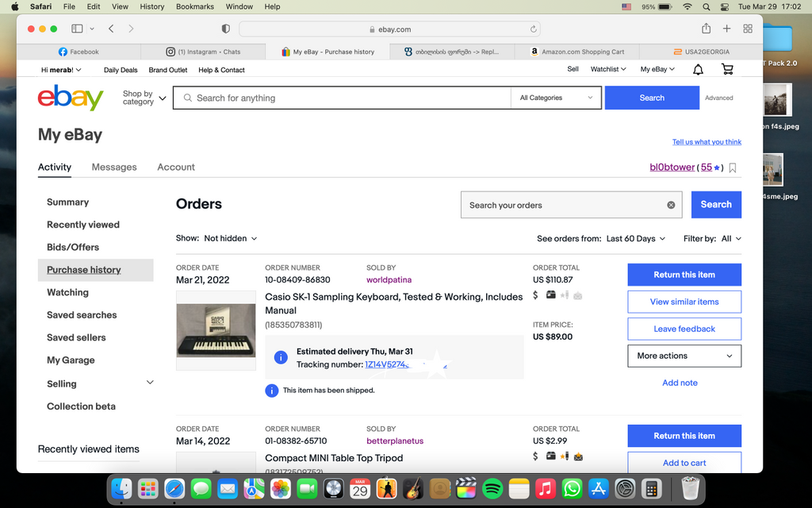
Task: Open WhatsApp from the dock
Action: tap(572, 488)
